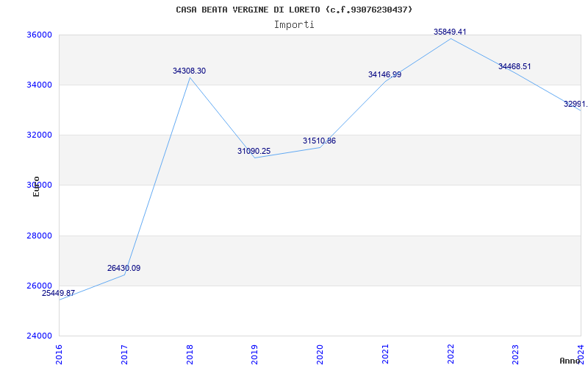The height and width of the screenshot is (368, 588).
Task: Click the 2016 x-axis year label
Action: click(60, 354)
